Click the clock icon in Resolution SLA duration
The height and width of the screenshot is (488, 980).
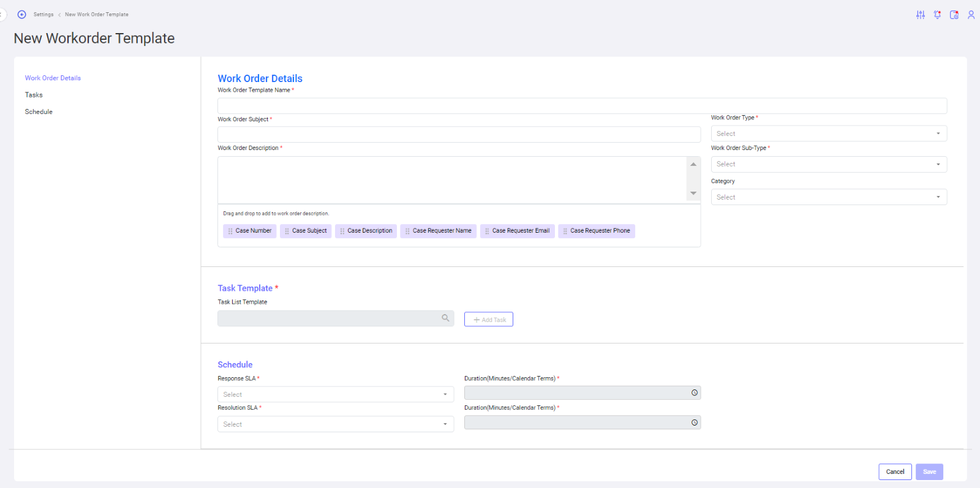[695, 422]
